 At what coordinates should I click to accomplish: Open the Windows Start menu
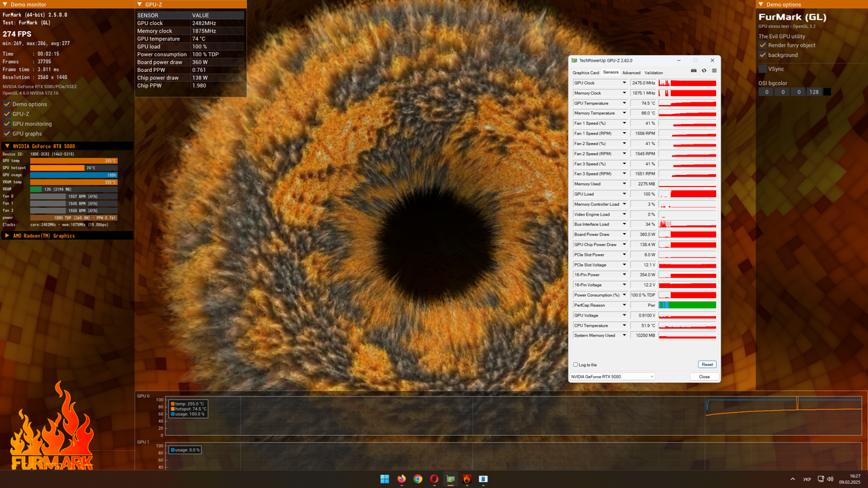(x=384, y=479)
